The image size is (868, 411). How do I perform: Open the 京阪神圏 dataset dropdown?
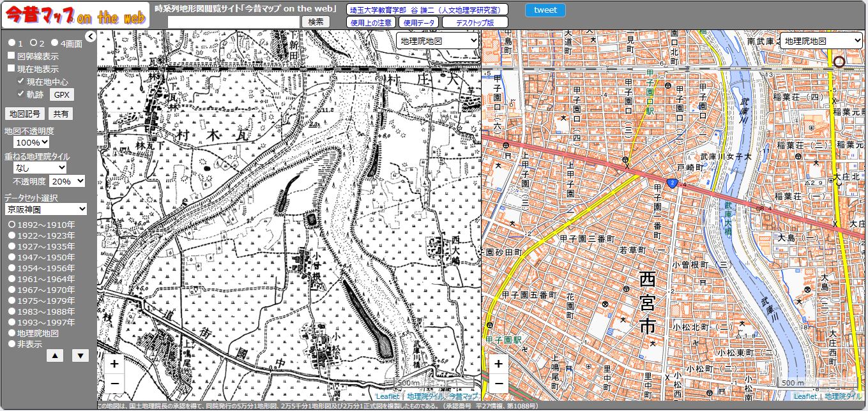45,209
